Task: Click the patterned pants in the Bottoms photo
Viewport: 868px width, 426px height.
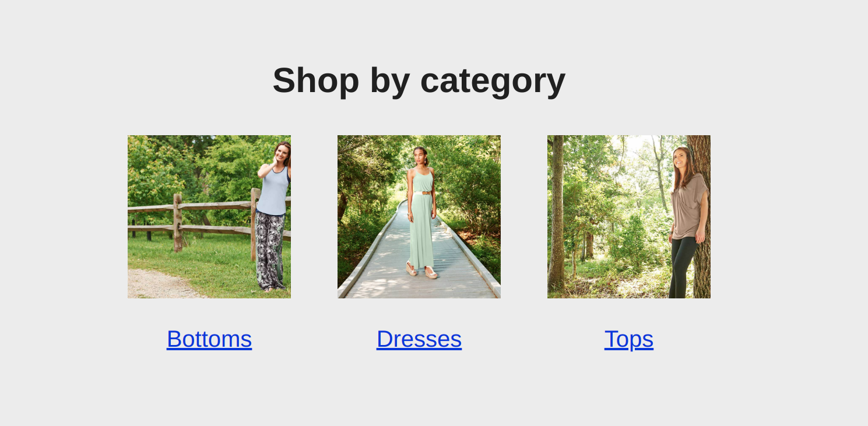Action: tap(270, 251)
